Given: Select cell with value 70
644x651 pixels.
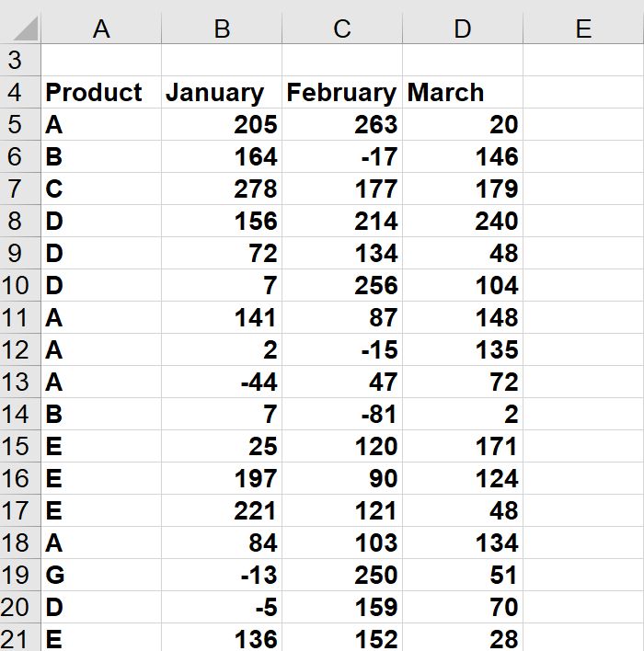Looking at the screenshot, I should click(463, 607).
